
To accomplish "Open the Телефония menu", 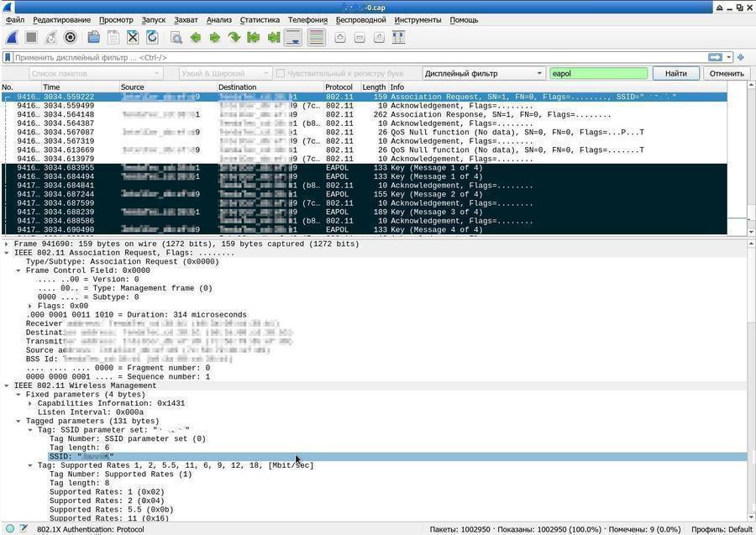I will pyautogui.click(x=307, y=20).
